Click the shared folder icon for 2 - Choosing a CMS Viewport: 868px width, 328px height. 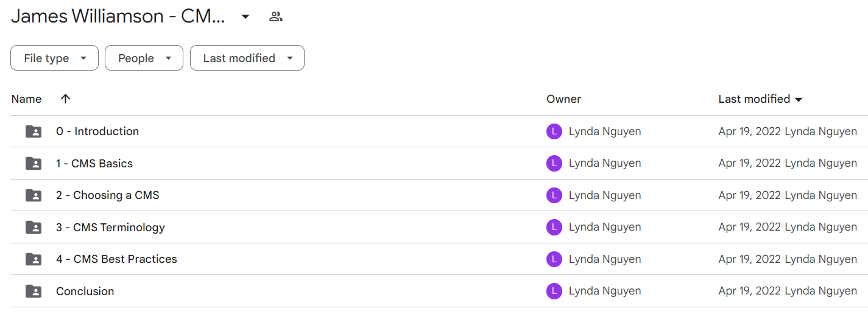click(34, 195)
